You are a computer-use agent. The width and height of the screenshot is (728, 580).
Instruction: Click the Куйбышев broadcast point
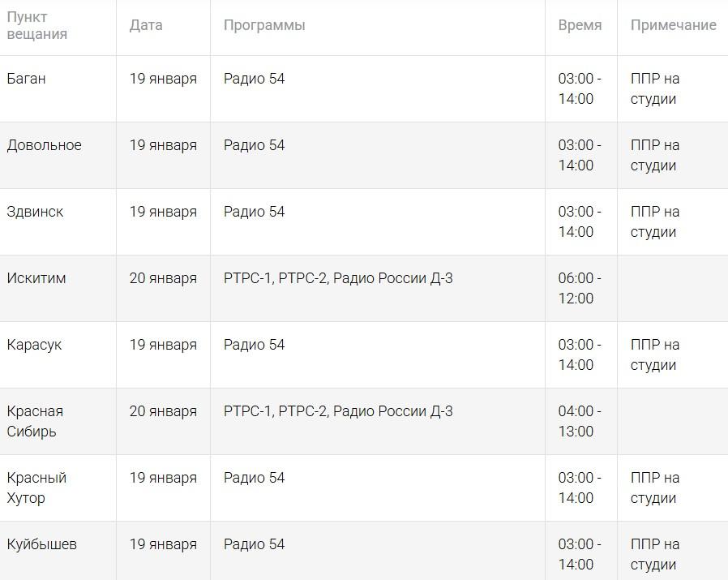click(42, 544)
